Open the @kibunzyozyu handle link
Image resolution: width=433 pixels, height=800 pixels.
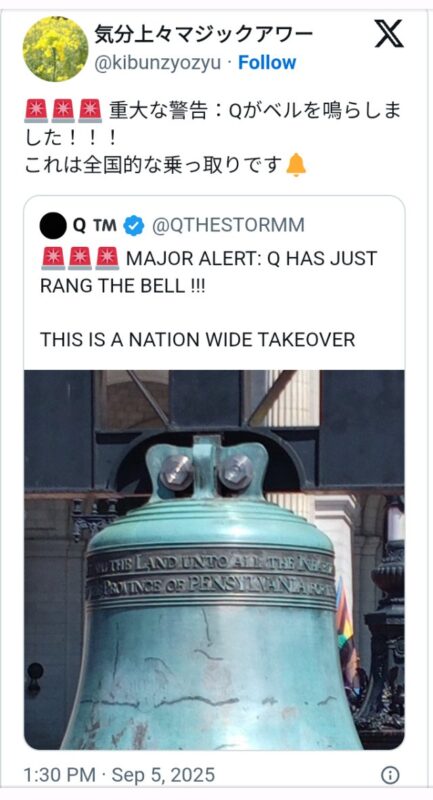click(158, 63)
